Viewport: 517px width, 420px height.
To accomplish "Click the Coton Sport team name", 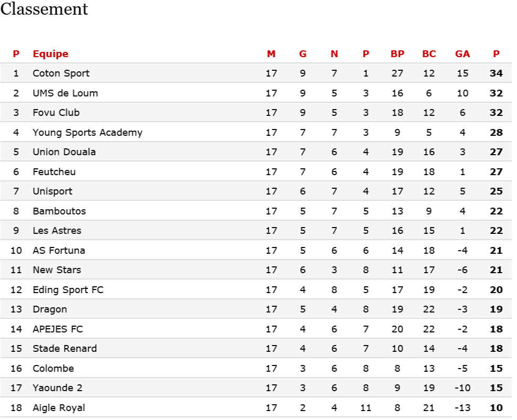I will [61, 73].
